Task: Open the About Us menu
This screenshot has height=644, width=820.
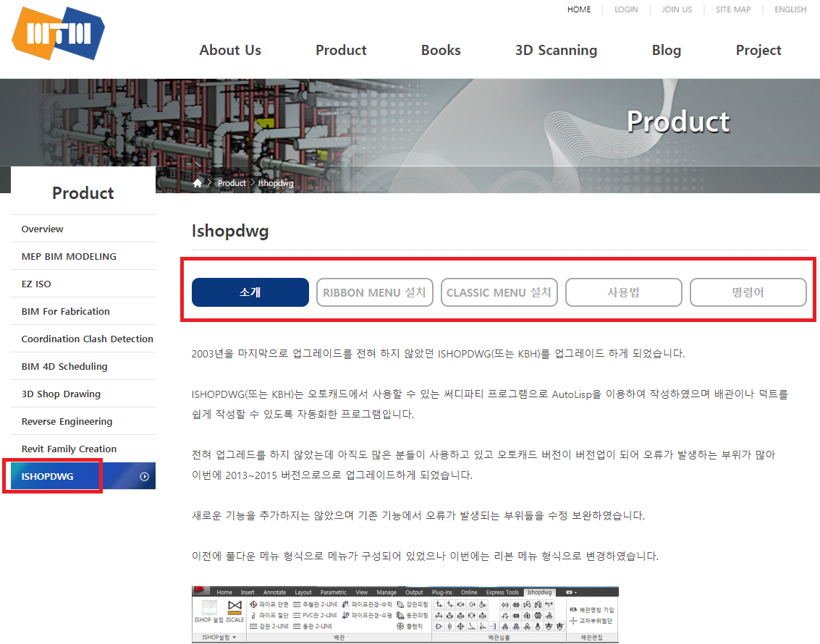Action: coord(230,50)
